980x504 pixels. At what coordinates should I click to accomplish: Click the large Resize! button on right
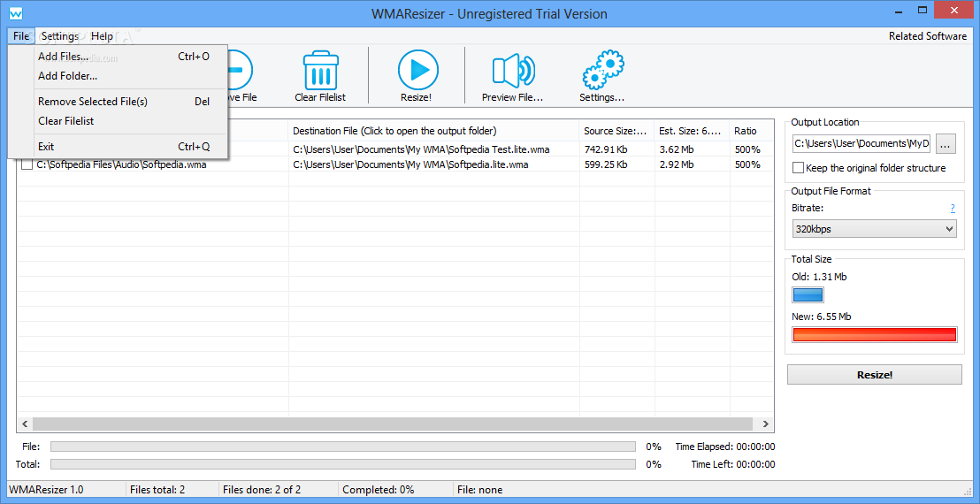click(x=875, y=375)
